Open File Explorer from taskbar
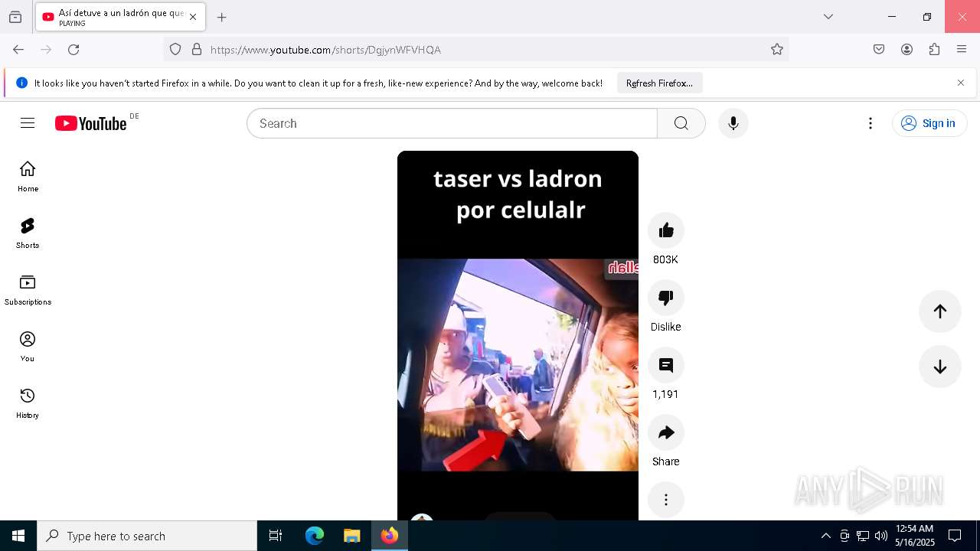 [351, 536]
